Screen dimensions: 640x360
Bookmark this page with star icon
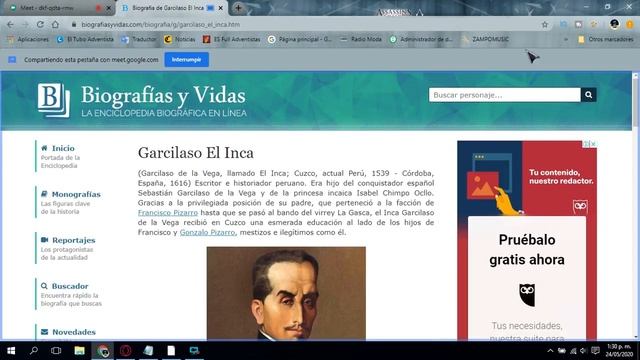click(544, 24)
